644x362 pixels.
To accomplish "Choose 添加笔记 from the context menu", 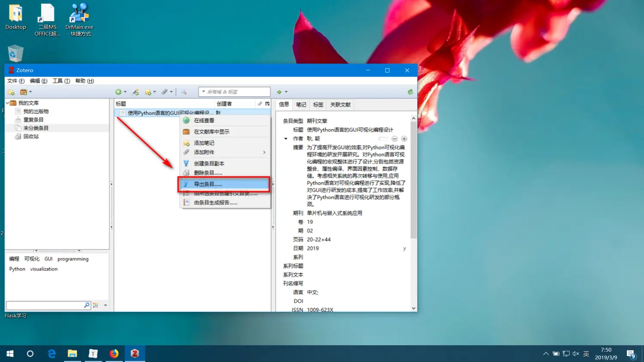I will pos(225,143).
